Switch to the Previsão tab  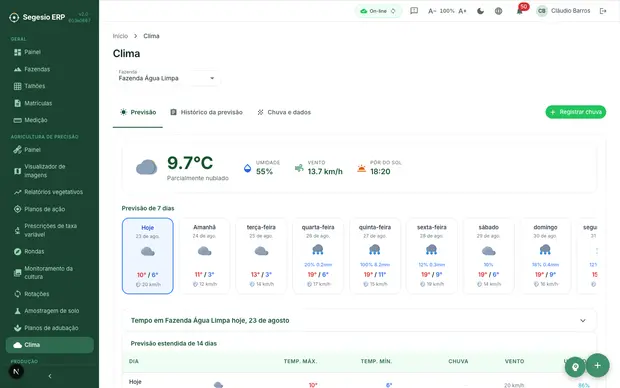click(138, 112)
